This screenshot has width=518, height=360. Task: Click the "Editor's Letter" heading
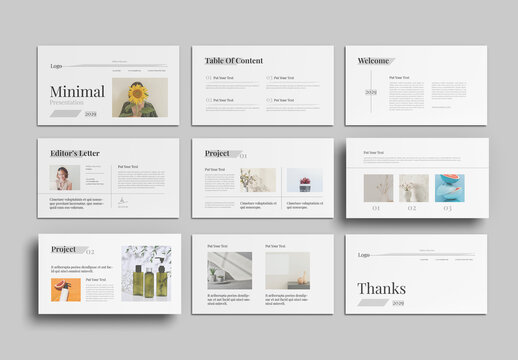click(75, 153)
